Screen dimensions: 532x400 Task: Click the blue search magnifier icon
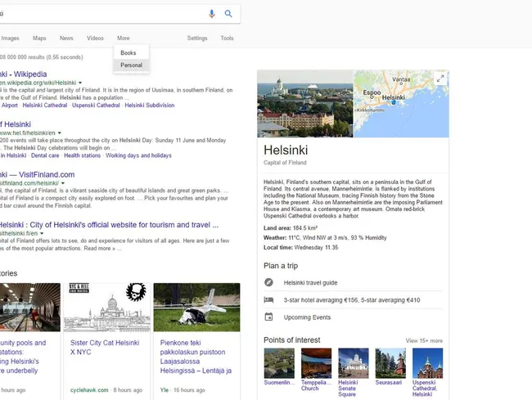pos(228,14)
